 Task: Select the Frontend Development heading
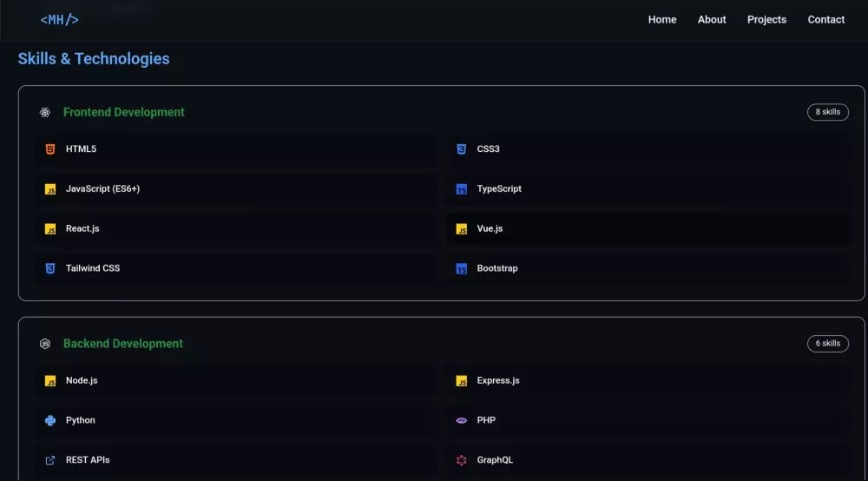(123, 112)
